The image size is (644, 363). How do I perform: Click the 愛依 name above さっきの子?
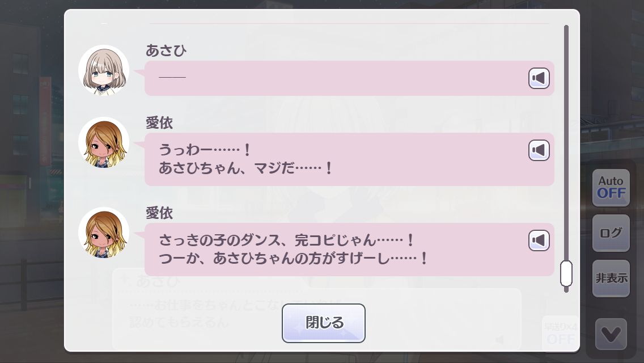point(159,213)
